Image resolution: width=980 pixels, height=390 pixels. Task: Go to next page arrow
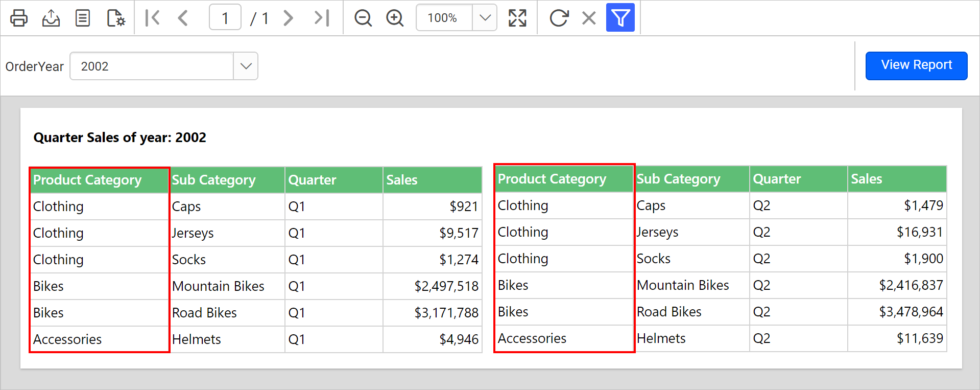pyautogui.click(x=289, y=18)
